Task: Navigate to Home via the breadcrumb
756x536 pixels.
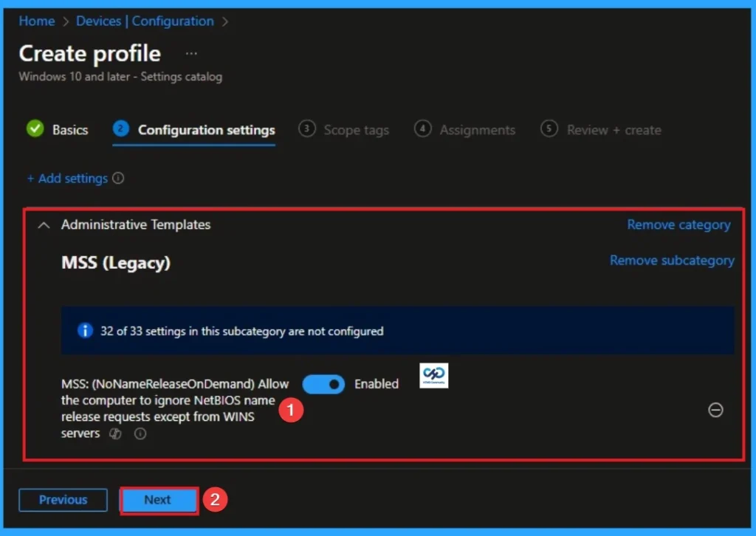Action: [x=37, y=21]
